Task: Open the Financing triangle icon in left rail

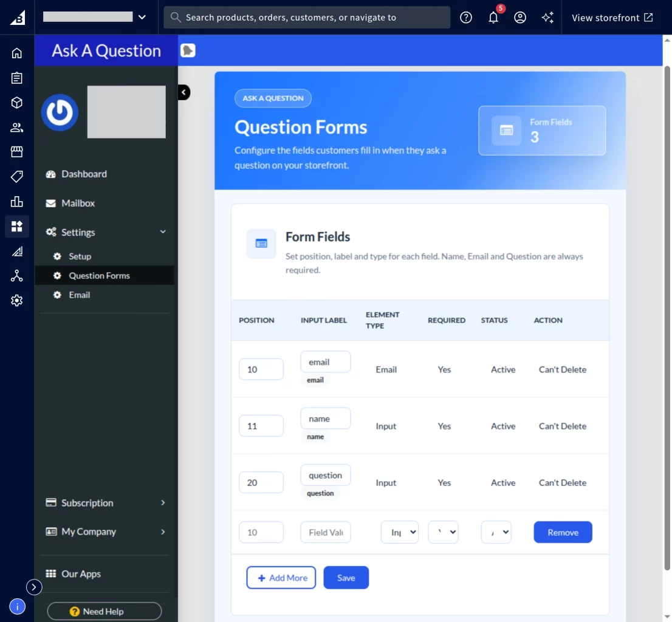Action: click(x=17, y=251)
